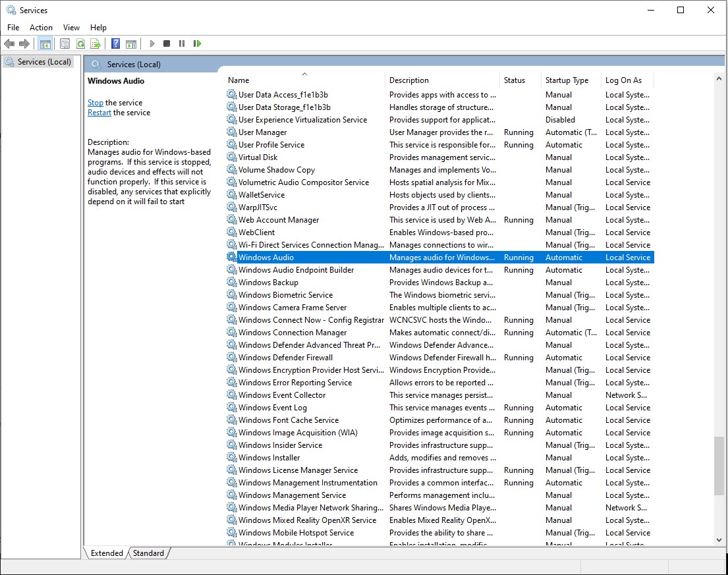Screen dimensions: 728x575
Task: Click the gear icon beside Windows Installer
Action: 232,458
